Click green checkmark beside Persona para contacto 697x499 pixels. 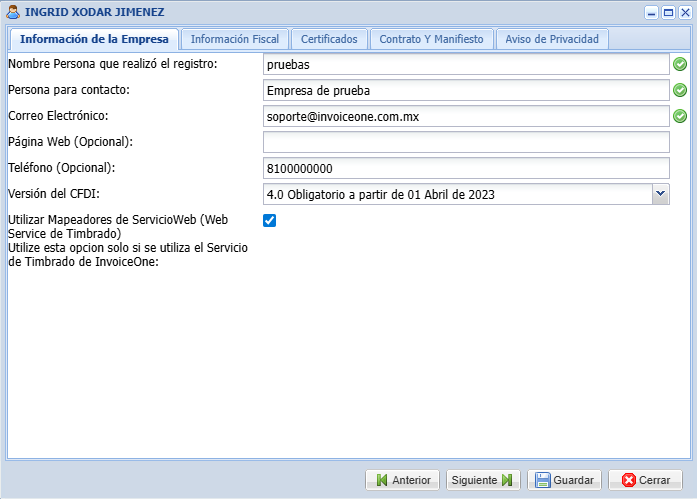pos(680,90)
